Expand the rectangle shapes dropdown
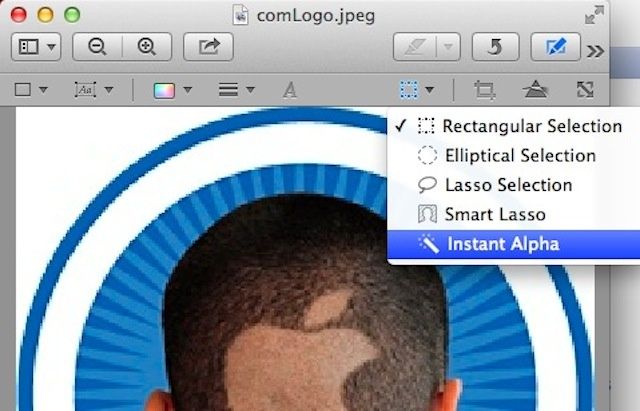640x411 pixels. pos(31,90)
